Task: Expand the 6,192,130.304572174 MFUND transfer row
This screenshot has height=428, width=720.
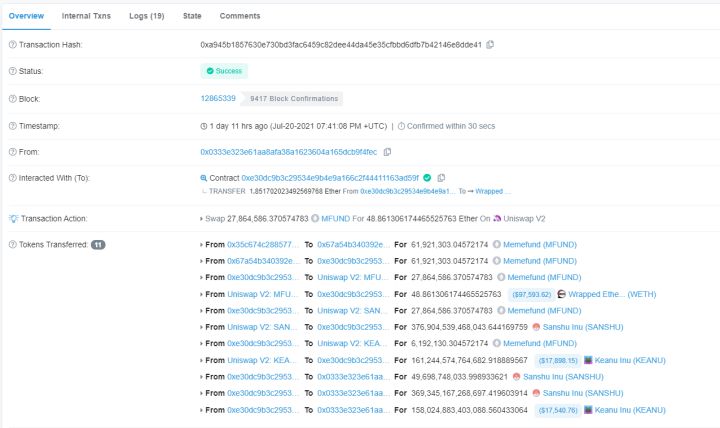Action: (x=201, y=344)
